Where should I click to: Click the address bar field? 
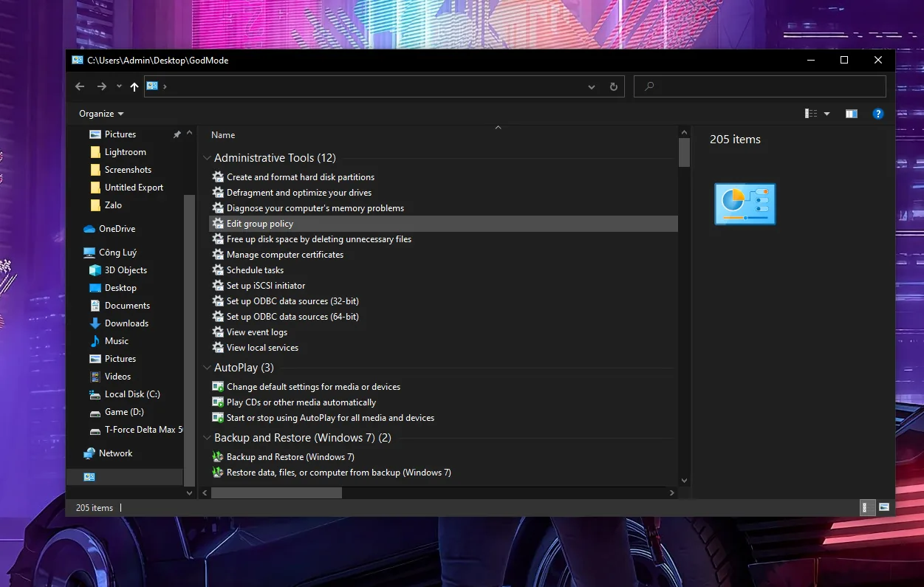[384, 86]
